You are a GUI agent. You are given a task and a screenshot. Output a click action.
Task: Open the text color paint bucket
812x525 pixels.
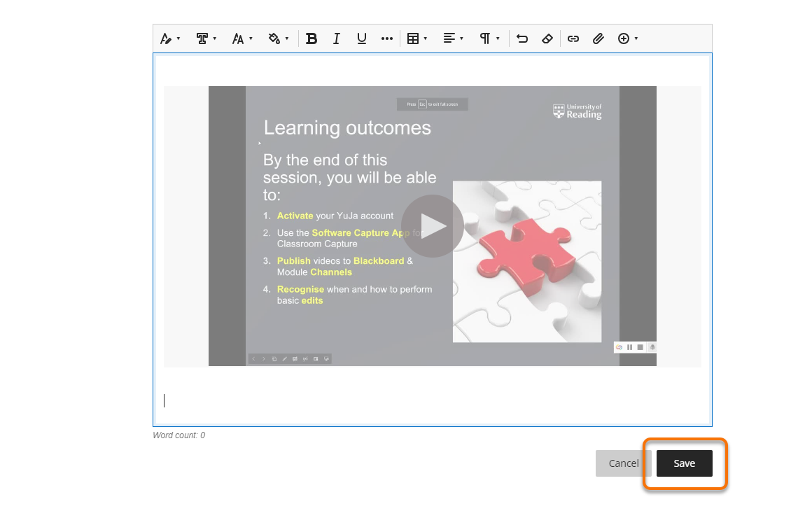(274, 38)
